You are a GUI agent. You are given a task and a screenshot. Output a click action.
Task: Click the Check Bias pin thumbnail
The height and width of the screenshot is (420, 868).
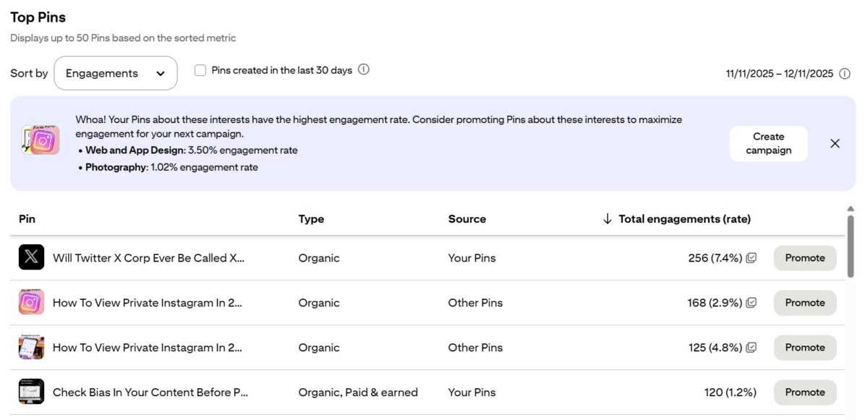(x=31, y=391)
